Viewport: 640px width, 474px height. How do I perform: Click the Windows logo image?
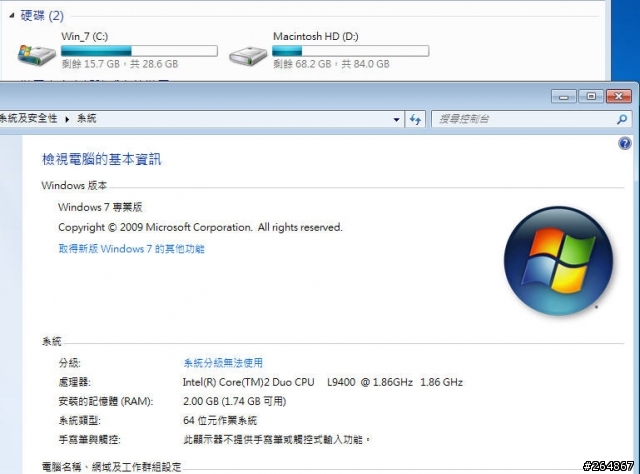(558, 260)
